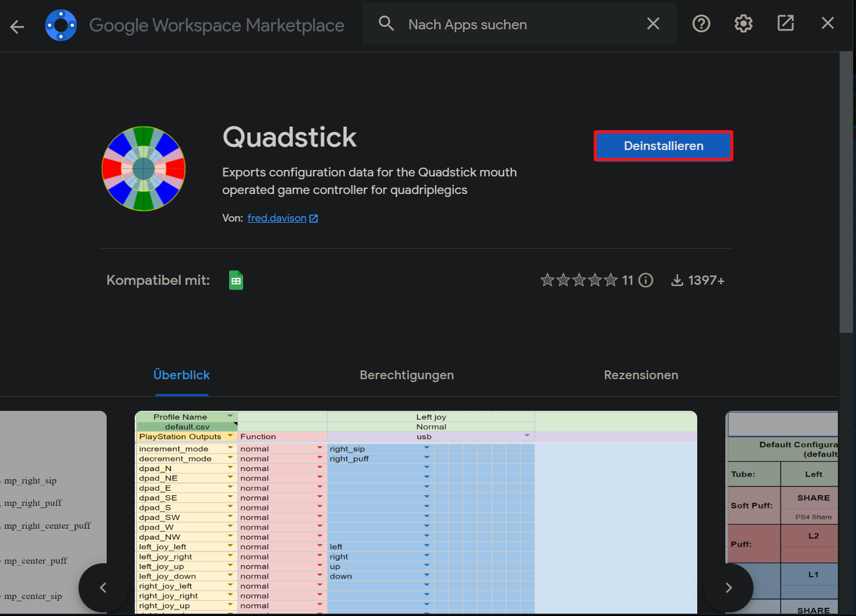The height and width of the screenshot is (616, 856).
Task: Click the Google Sheets compatibility icon
Action: coord(236,280)
